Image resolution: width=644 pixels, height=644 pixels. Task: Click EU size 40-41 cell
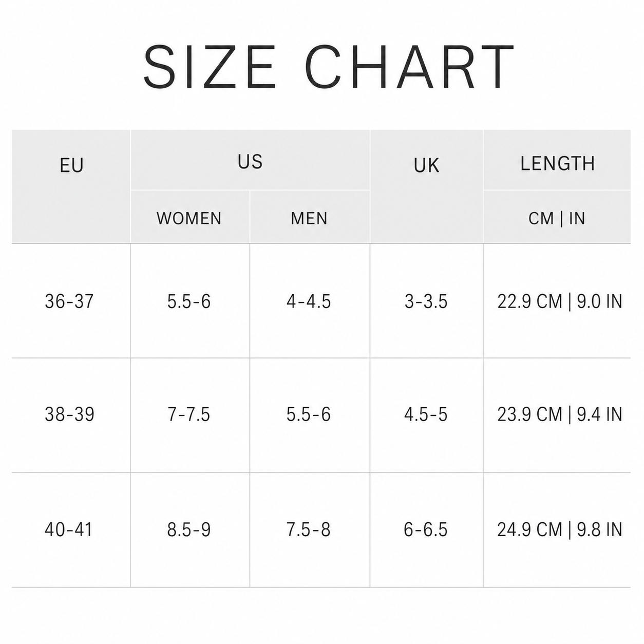[x=71, y=529]
